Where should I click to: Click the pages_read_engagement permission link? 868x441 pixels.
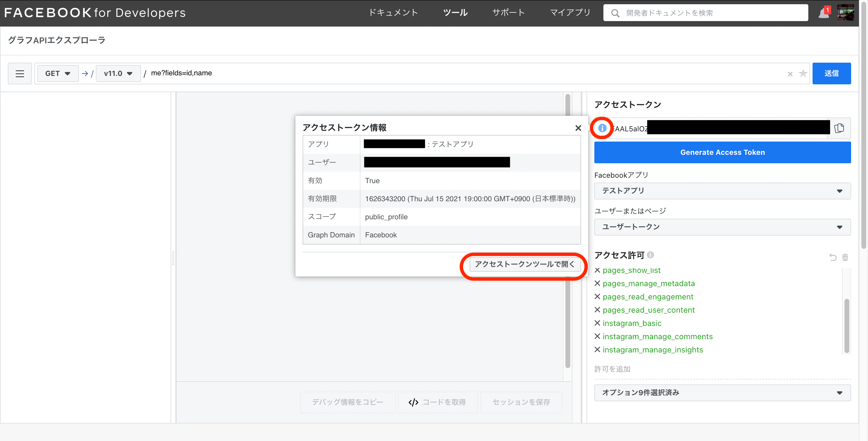(x=648, y=296)
